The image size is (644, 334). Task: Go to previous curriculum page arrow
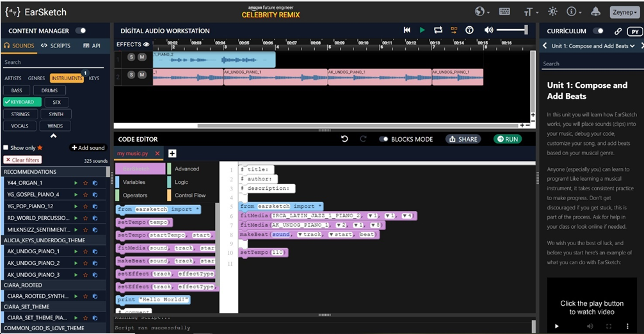[545, 46]
